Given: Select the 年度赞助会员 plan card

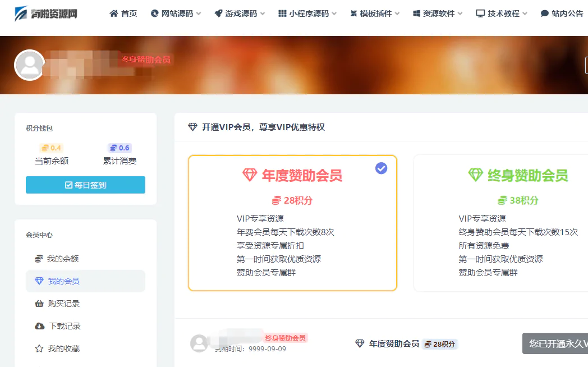Looking at the screenshot, I should tap(292, 223).
